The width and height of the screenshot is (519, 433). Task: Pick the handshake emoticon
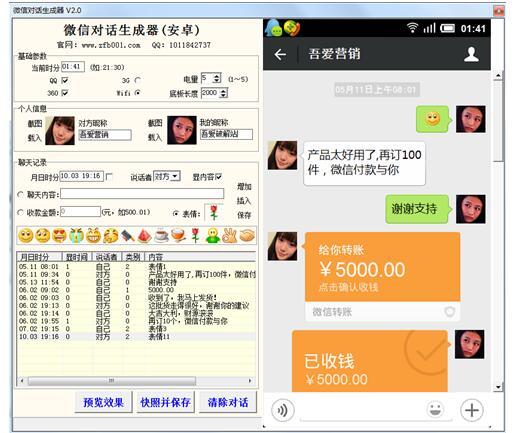(247, 236)
